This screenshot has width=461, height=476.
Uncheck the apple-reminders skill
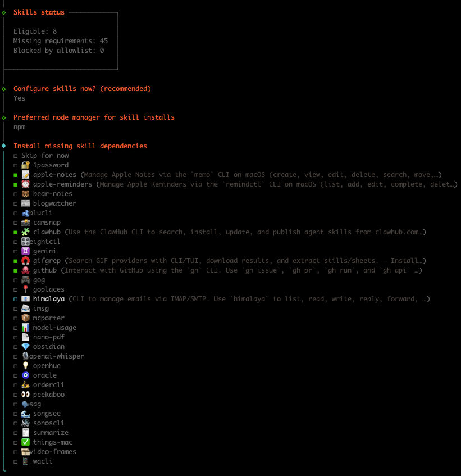(16, 184)
